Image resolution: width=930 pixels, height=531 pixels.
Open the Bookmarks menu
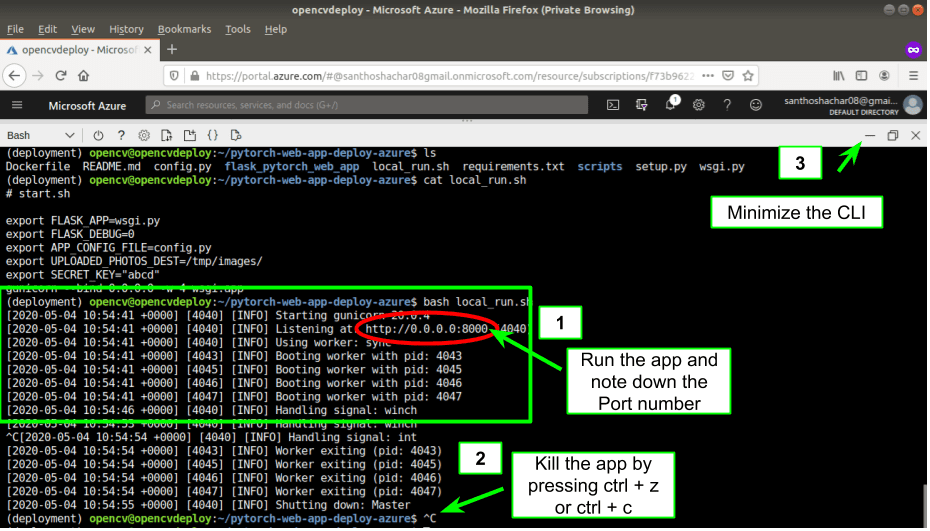point(184,29)
